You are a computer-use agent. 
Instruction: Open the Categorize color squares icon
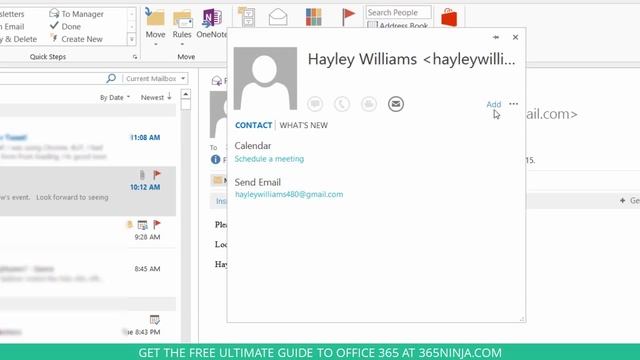pyautogui.click(x=313, y=18)
